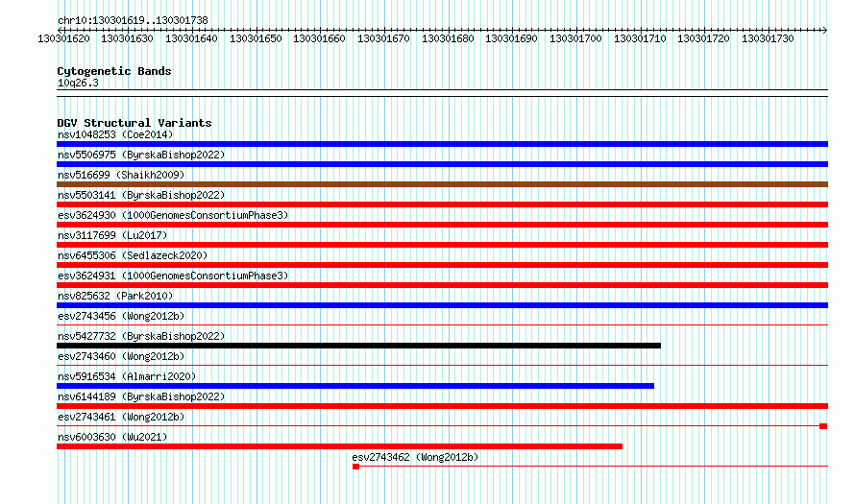Select the 10q26.3 band label
Image resolution: width=855 pixels, height=504 pixels.
click(x=78, y=83)
